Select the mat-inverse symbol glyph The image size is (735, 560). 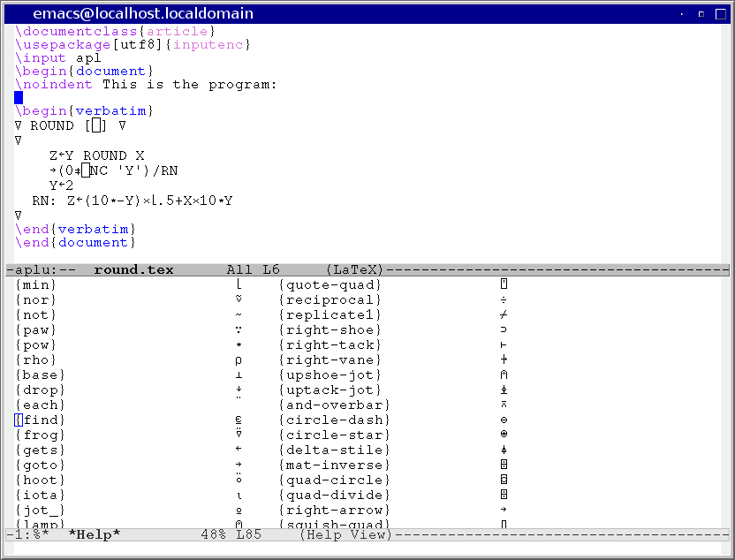pos(504,465)
